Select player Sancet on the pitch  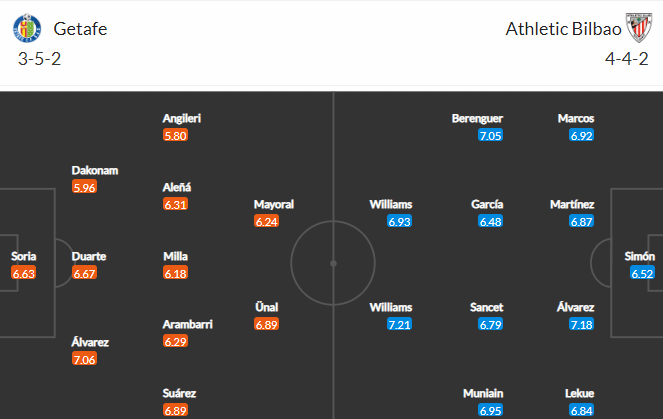pyautogui.click(x=487, y=307)
